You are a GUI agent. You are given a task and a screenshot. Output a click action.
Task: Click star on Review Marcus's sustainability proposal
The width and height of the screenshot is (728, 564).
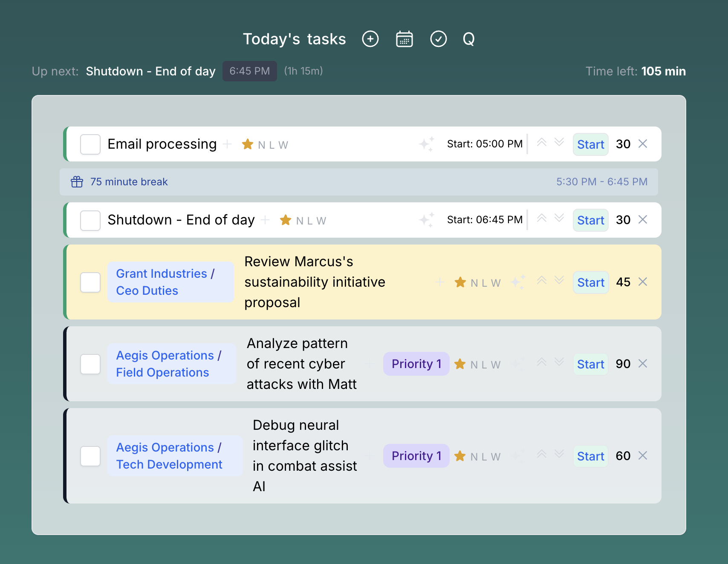click(460, 282)
